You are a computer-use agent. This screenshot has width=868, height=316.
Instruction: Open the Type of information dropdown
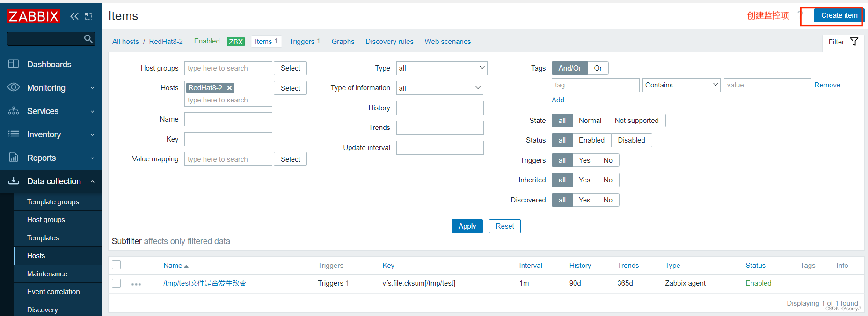(x=440, y=88)
